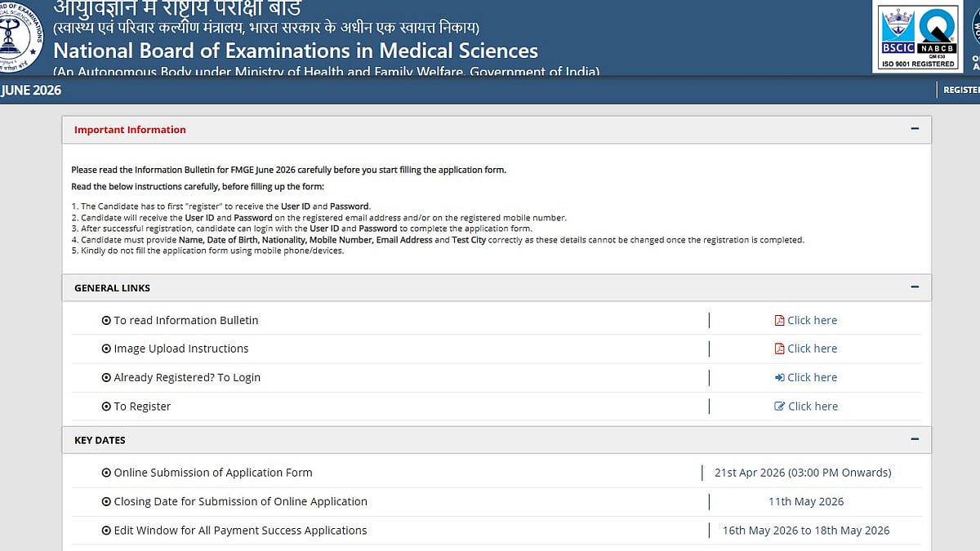Click bullet icon before 'Closing Date for Submission'
This screenshot has width=980, height=551.
click(x=106, y=502)
